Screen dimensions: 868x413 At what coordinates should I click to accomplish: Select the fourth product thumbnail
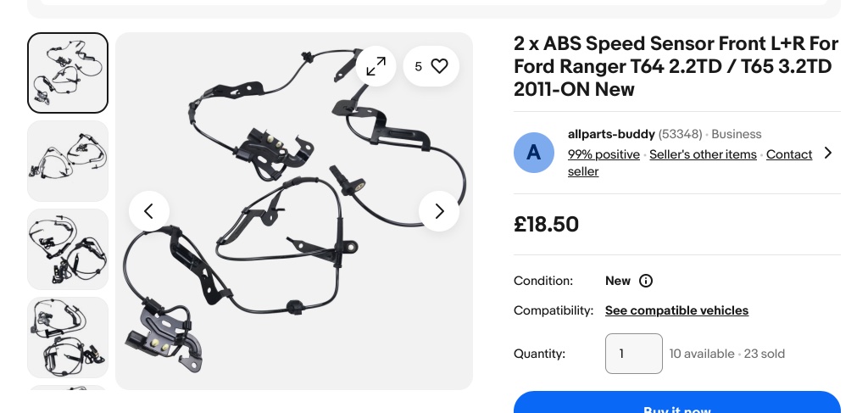point(68,337)
